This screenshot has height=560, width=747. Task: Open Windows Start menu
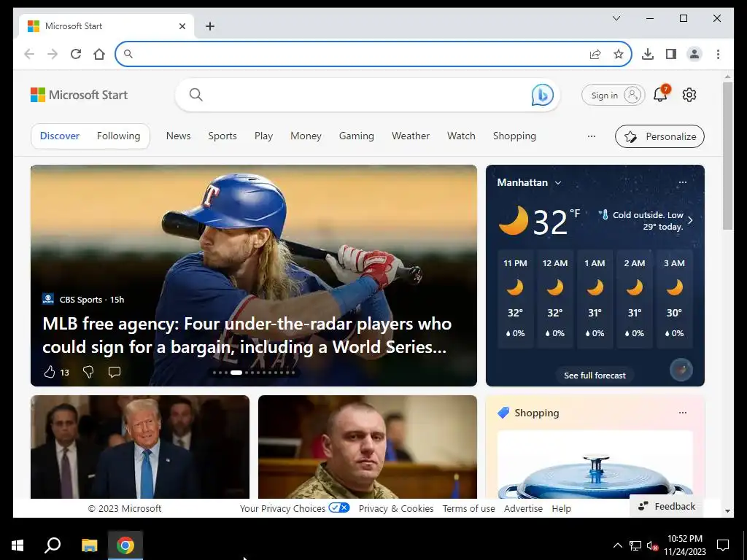coord(18,545)
